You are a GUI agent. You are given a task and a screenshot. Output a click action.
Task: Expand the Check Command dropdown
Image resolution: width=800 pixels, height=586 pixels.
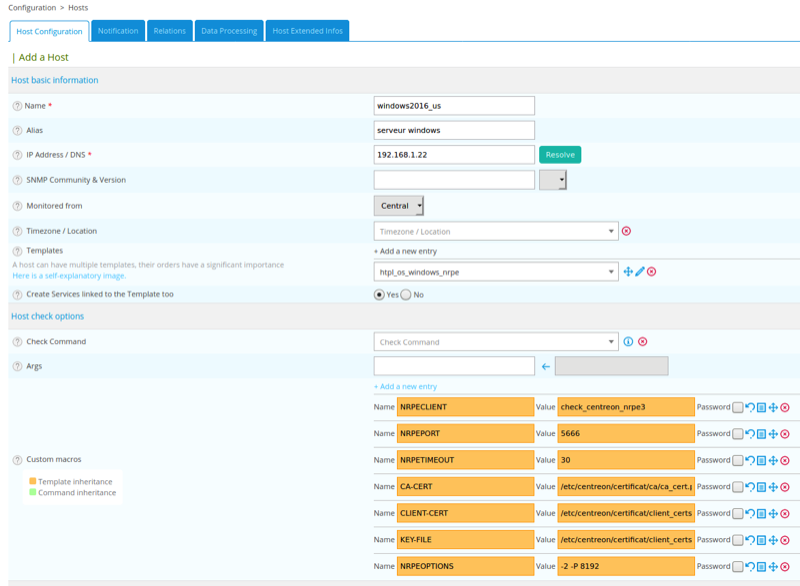tap(495, 342)
